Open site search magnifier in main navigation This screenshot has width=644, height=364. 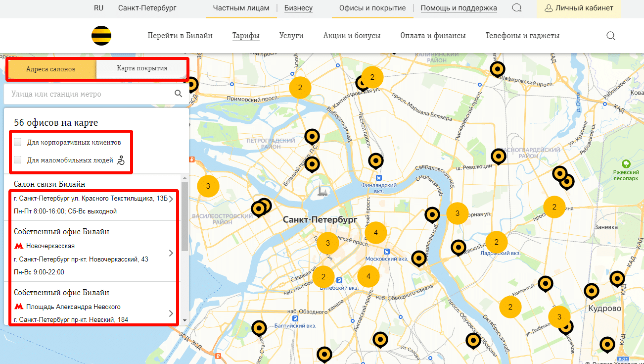pos(611,36)
